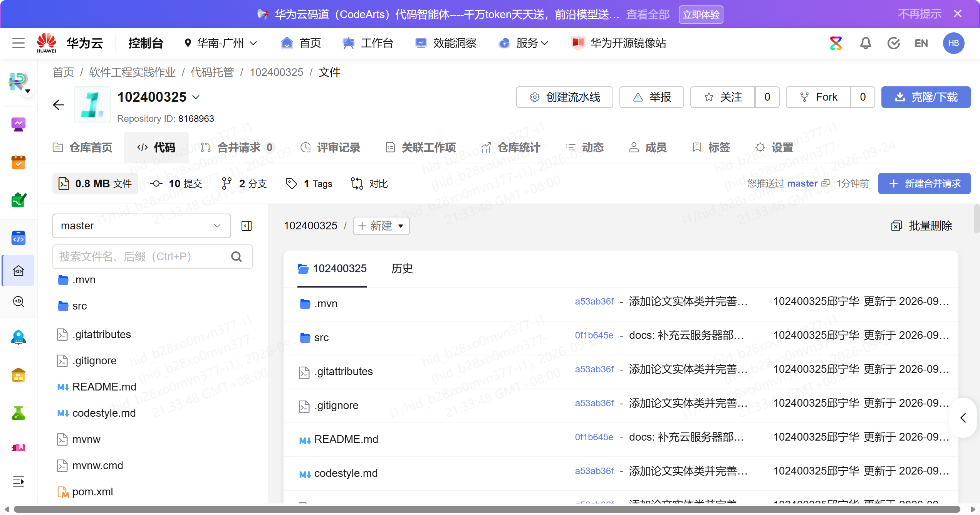
Task: Click the notification bell icon
Action: pyautogui.click(x=866, y=43)
